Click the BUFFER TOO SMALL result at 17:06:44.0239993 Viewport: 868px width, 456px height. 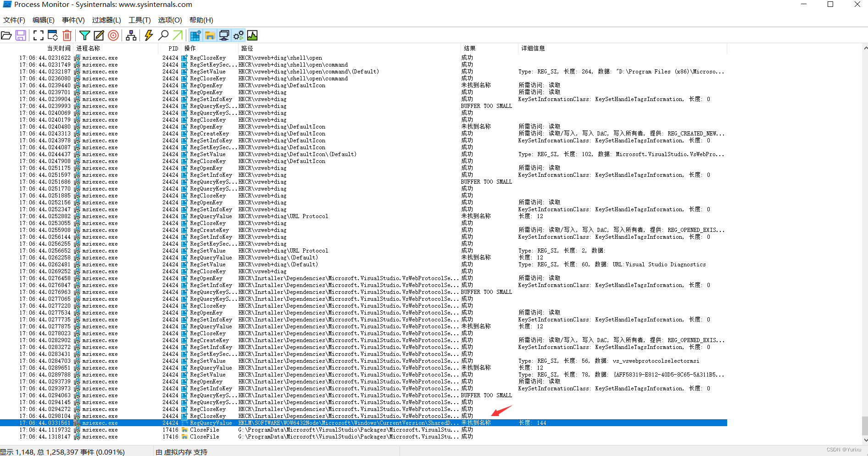486,106
